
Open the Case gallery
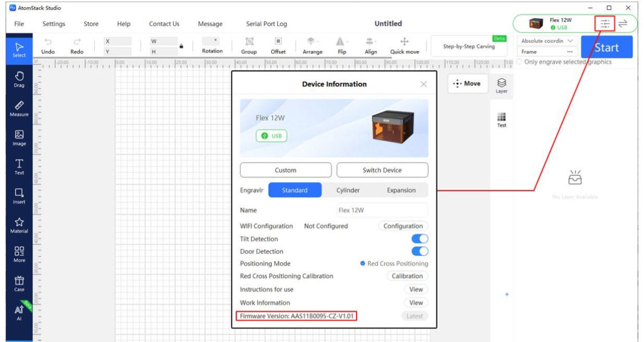coord(19,284)
